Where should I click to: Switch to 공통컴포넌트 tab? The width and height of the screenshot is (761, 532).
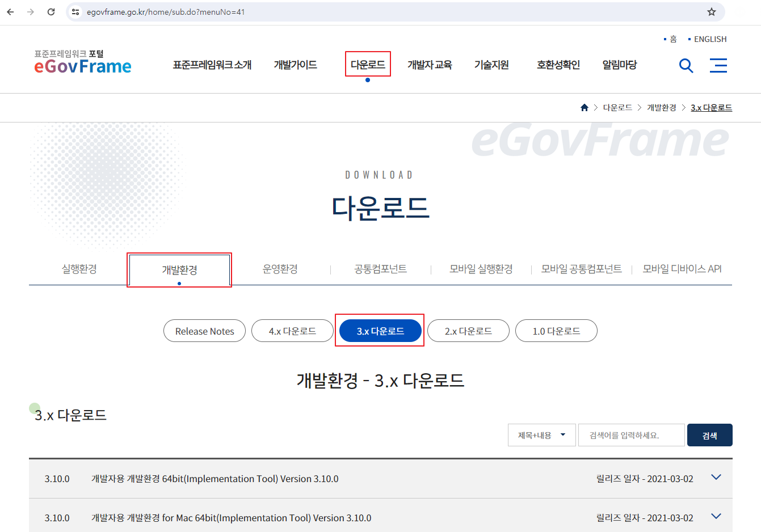pos(380,269)
